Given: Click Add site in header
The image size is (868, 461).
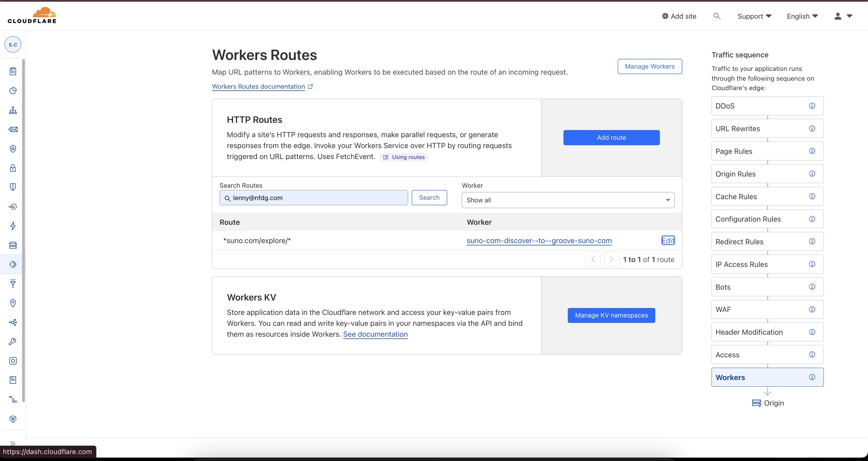Looking at the screenshot, I should click(679, 16).
